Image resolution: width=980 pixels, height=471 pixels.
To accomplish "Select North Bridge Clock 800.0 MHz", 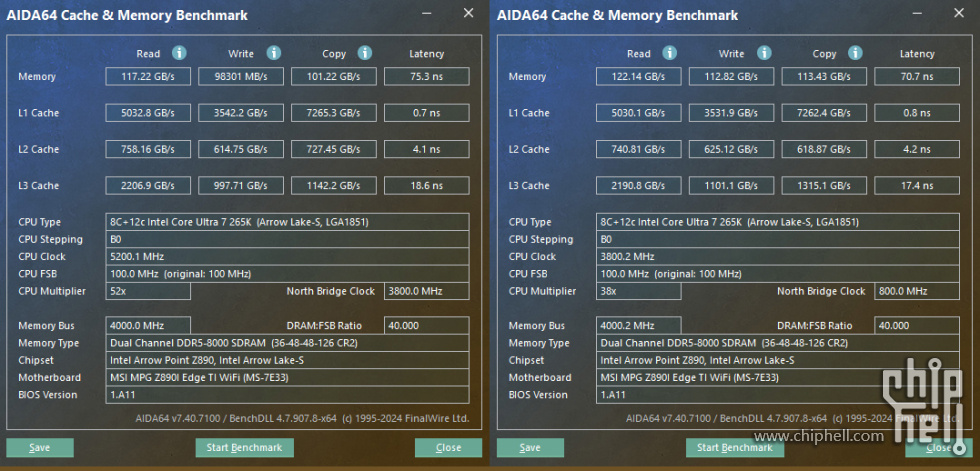I will pyautogui.click(x=917, y=291).
